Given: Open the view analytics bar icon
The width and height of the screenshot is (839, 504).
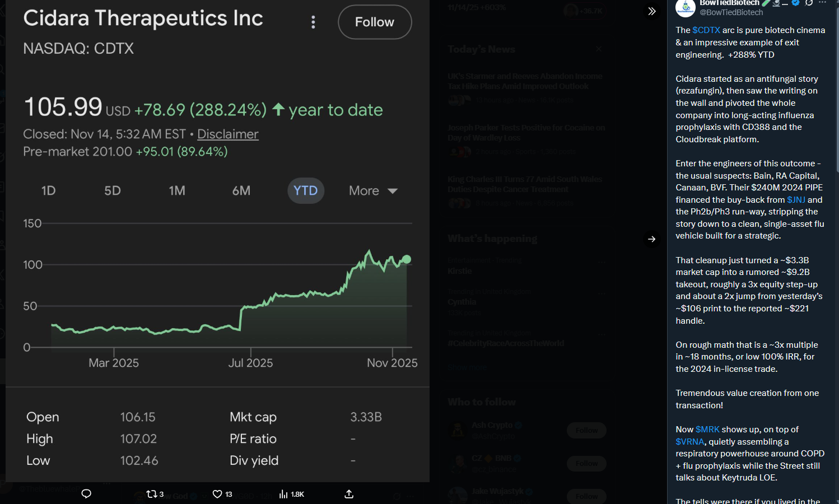Looking at the screenshot, I should pos(283,494).
